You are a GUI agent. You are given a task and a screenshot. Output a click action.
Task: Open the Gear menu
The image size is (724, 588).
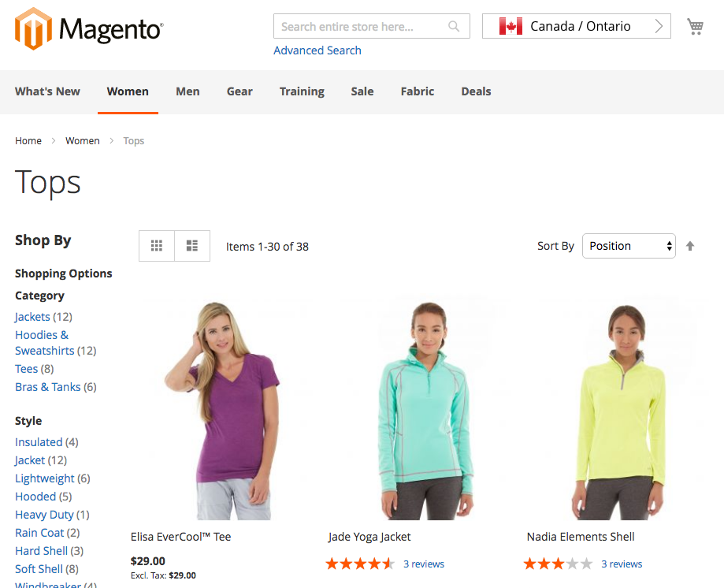[x=239, y=91]
